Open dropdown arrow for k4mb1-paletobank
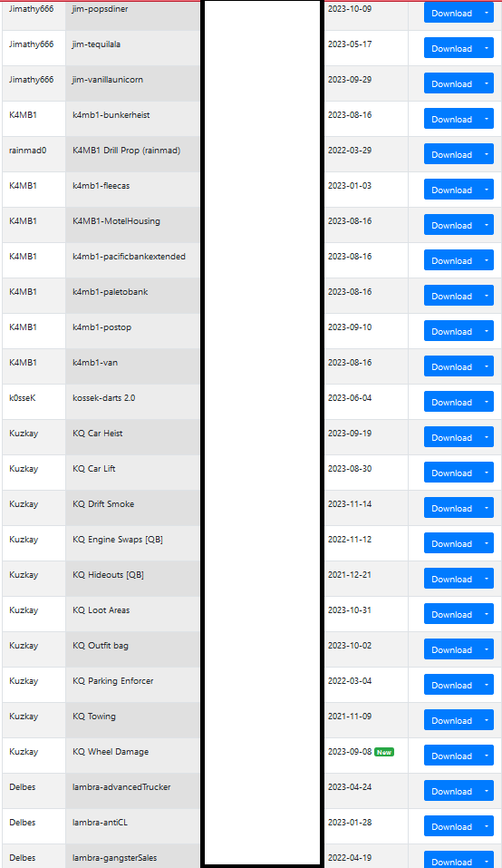The width and height of the screenshot is (502, 868). (x=487, y=297)
